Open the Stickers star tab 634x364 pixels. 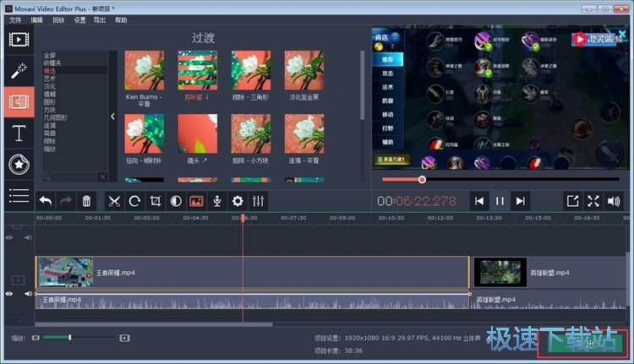(x=18, y=164)
